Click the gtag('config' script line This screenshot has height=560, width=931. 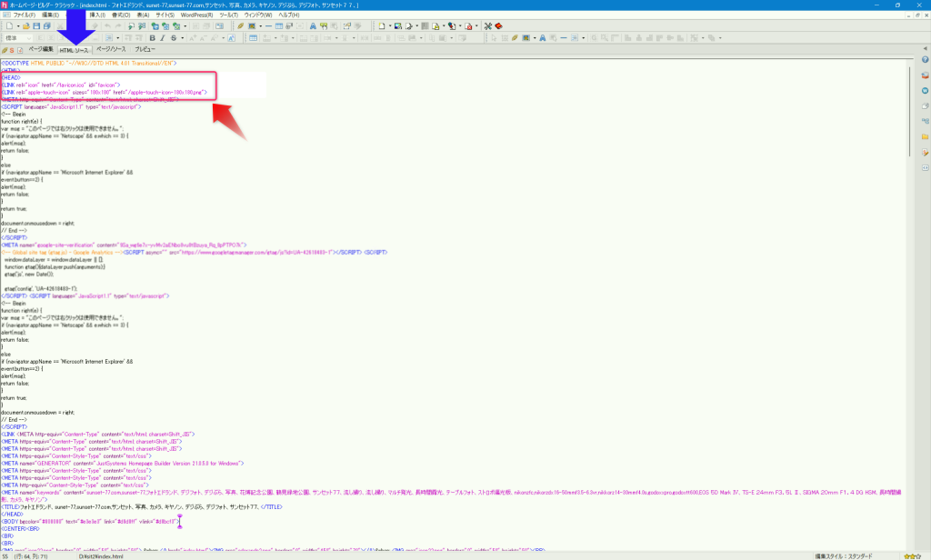41,288
